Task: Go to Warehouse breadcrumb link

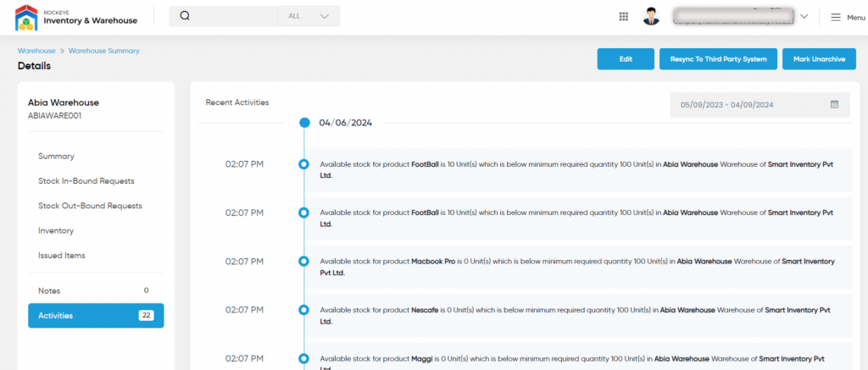Action: [x=36, y=50]
